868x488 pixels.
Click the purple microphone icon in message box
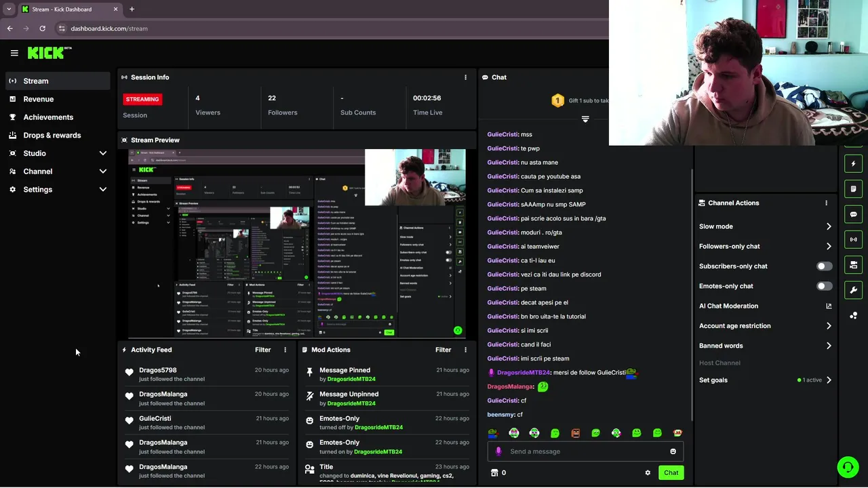498,451
